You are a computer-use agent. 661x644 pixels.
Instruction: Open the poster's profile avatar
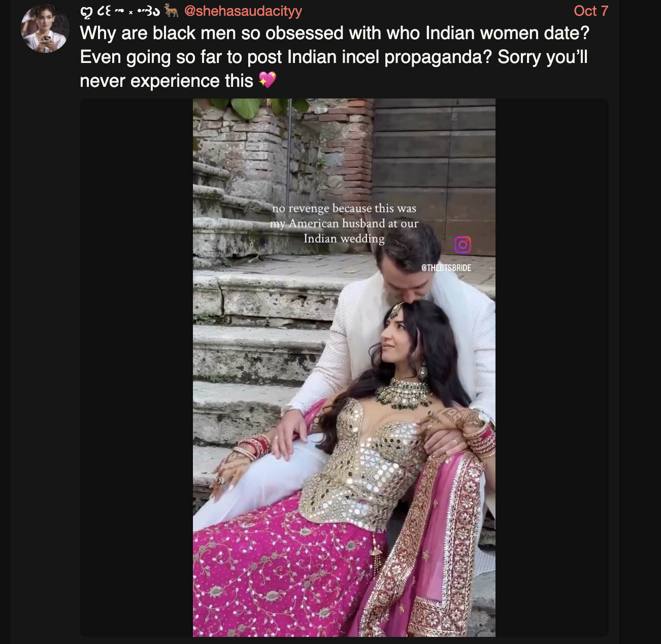pos(45,28)
